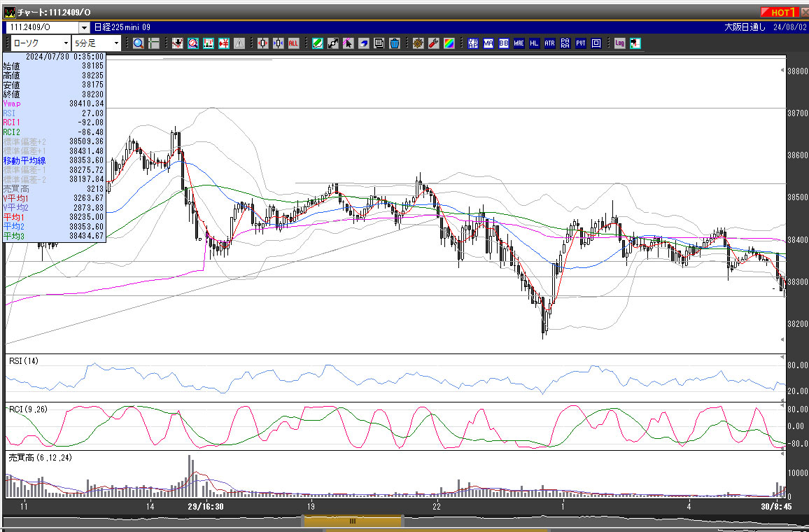Click the 売買高(6,12,24) panel label
Screen dimensions: 809x532
point(40,458)
